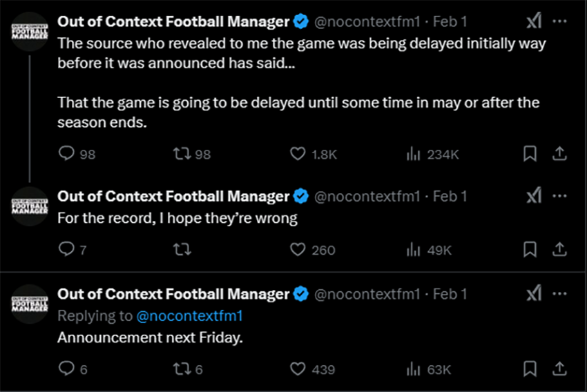Image resolution: width=587 pixels, height=392 pixels.
Task: Open profile avatar on the first tweet
Action: [30, 32]
